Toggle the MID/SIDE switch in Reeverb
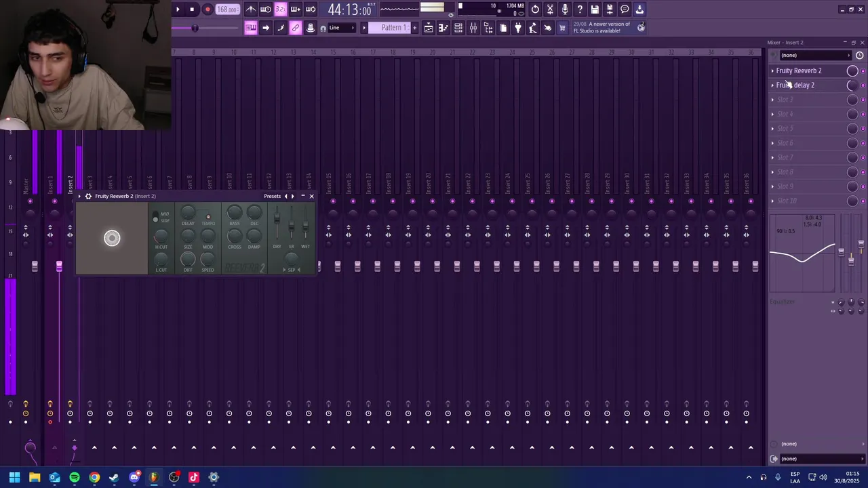The height and width of the screenshot is (488, 868). click(x=155, y=218)
